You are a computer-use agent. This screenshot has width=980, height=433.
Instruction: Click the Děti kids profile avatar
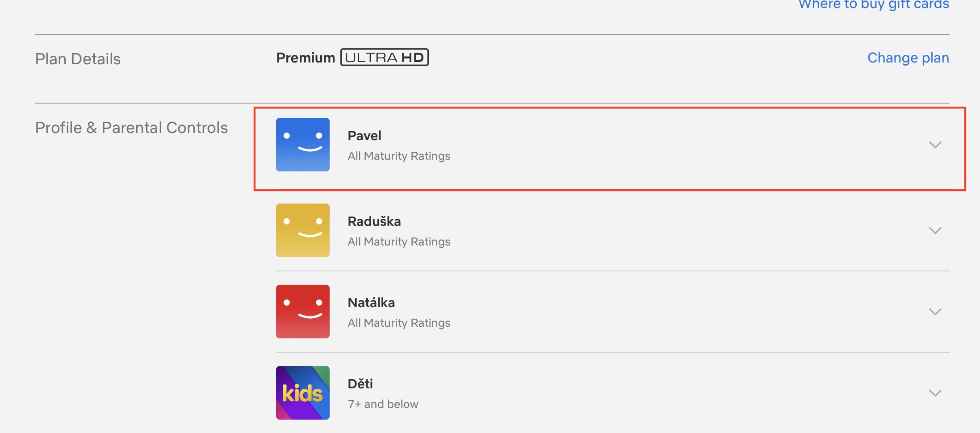click(x=302, y=393)
